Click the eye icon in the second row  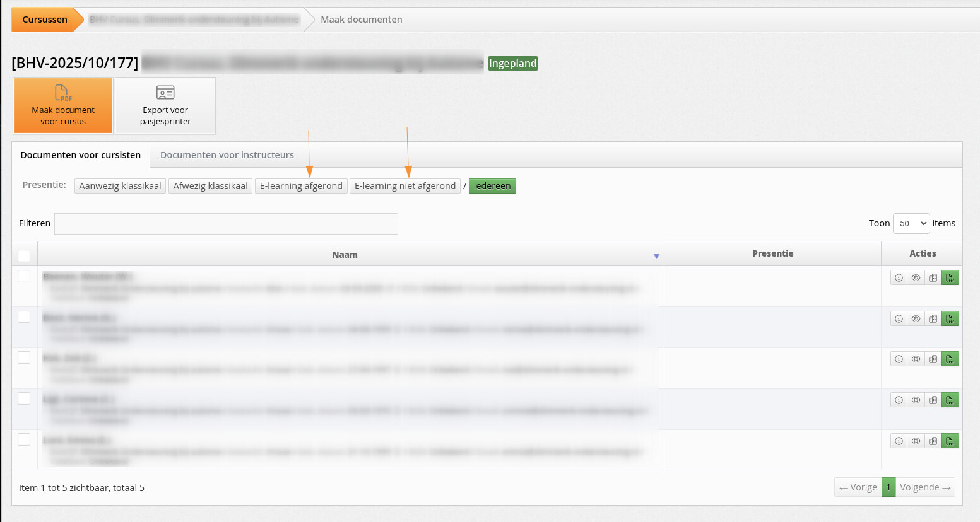coord(916,319)
